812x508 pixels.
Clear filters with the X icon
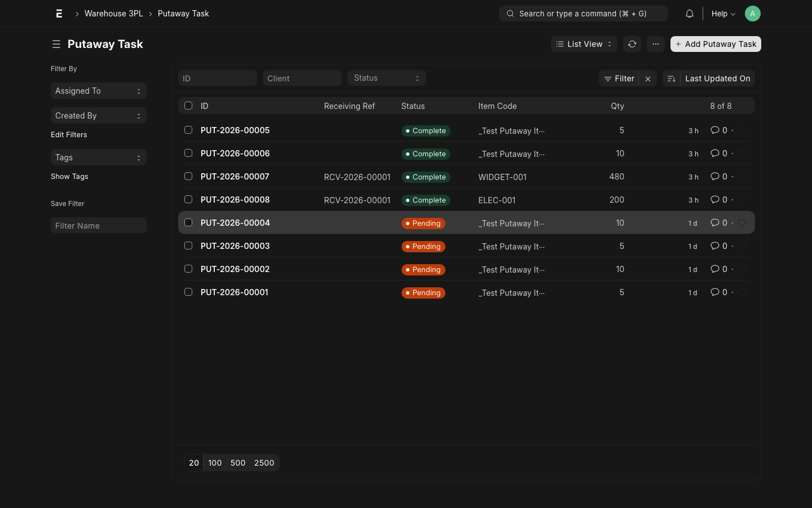648,78
